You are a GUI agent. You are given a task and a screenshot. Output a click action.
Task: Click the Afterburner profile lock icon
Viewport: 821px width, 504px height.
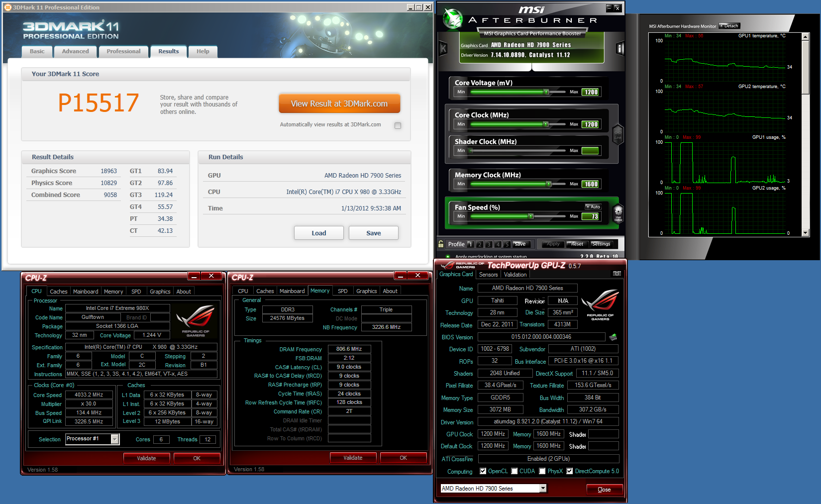(x=441, y=244)
